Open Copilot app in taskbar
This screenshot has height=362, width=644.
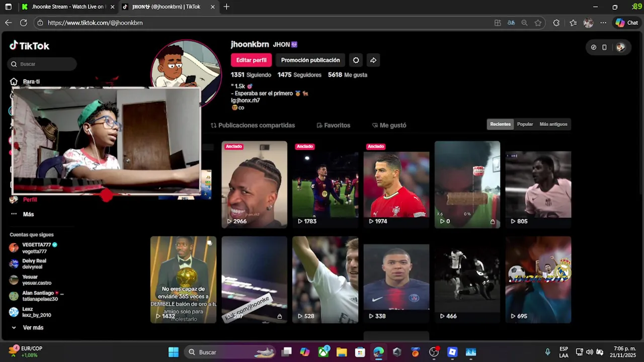point(305,352)
